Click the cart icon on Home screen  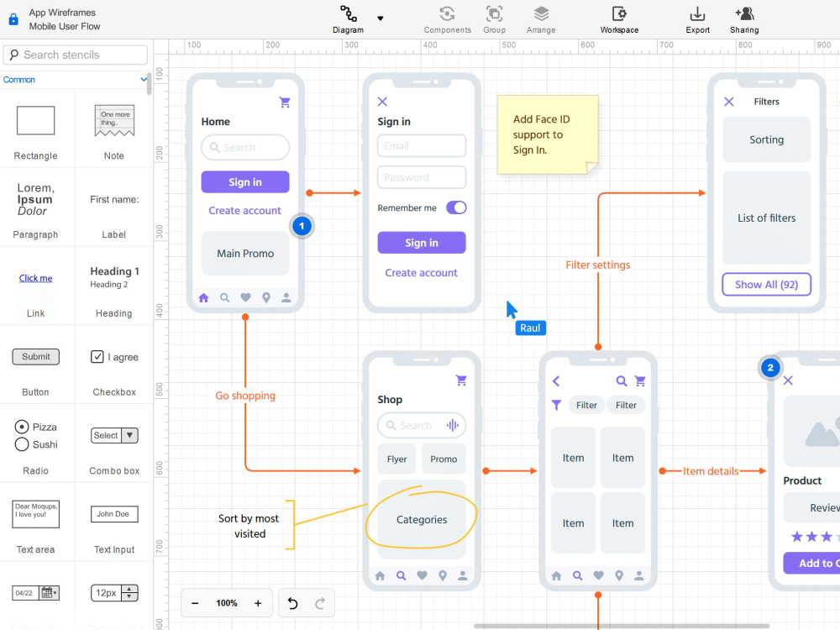click(285, 102)
